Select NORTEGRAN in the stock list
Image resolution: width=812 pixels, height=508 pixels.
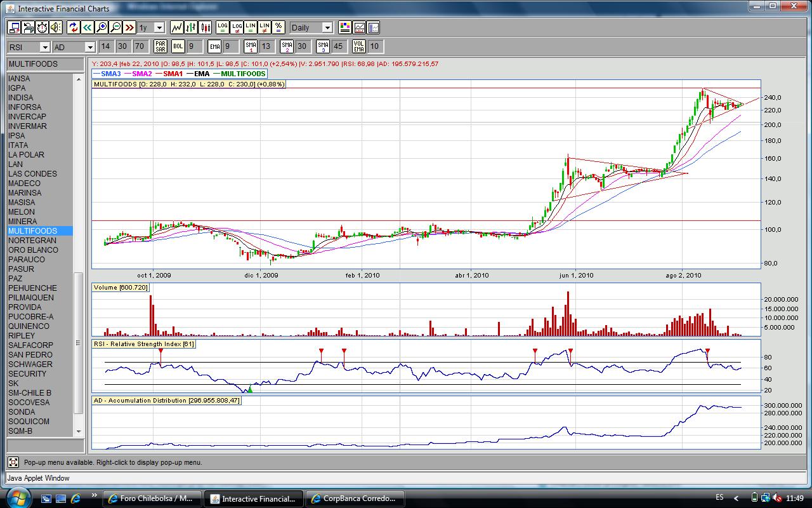coord(32,241)
